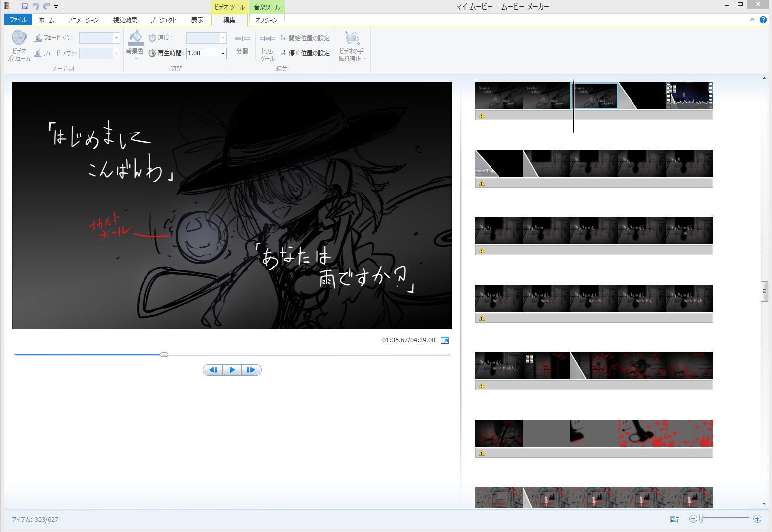
Task: Select the Options (オプション) tab under Music Tools
Action: [266, 20]
